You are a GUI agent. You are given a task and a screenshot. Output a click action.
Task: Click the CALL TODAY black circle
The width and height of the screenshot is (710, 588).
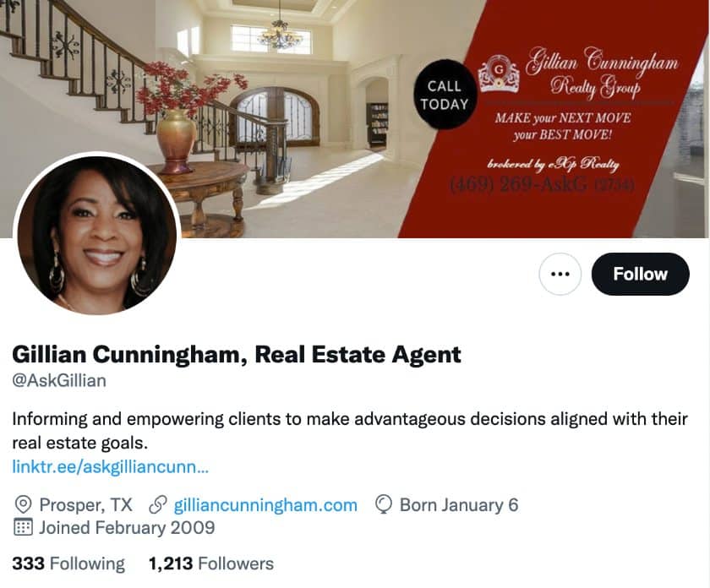coord(445,95)
